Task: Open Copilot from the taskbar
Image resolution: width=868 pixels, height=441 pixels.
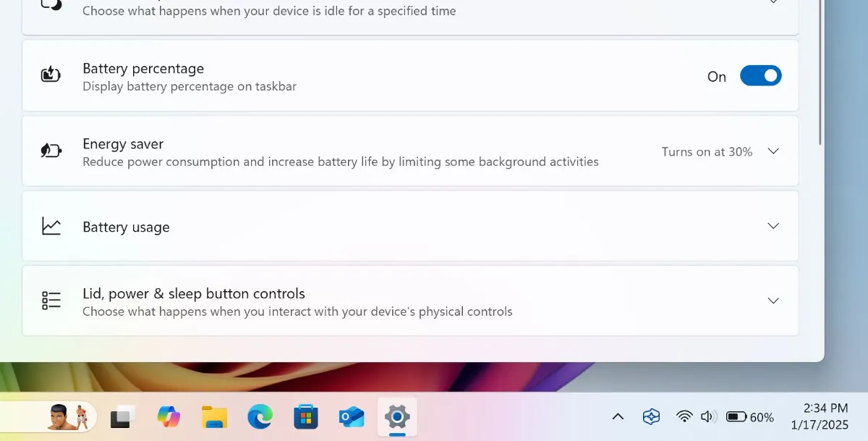Action: (169, 416)
